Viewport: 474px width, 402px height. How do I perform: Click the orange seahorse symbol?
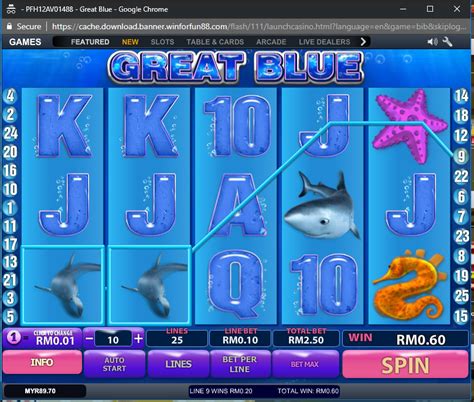click(409, 285)
